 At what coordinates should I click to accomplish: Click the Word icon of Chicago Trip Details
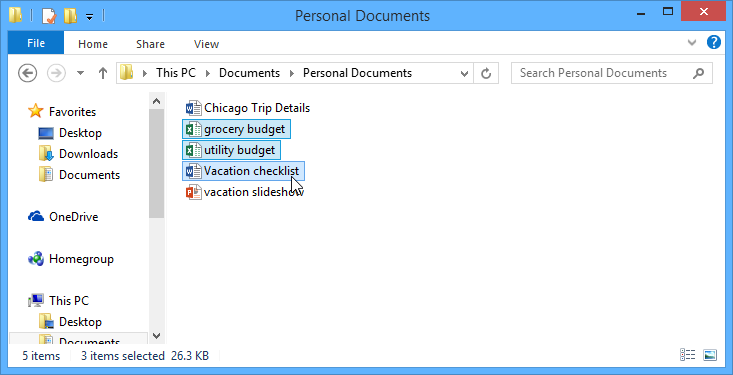[194, 108]
